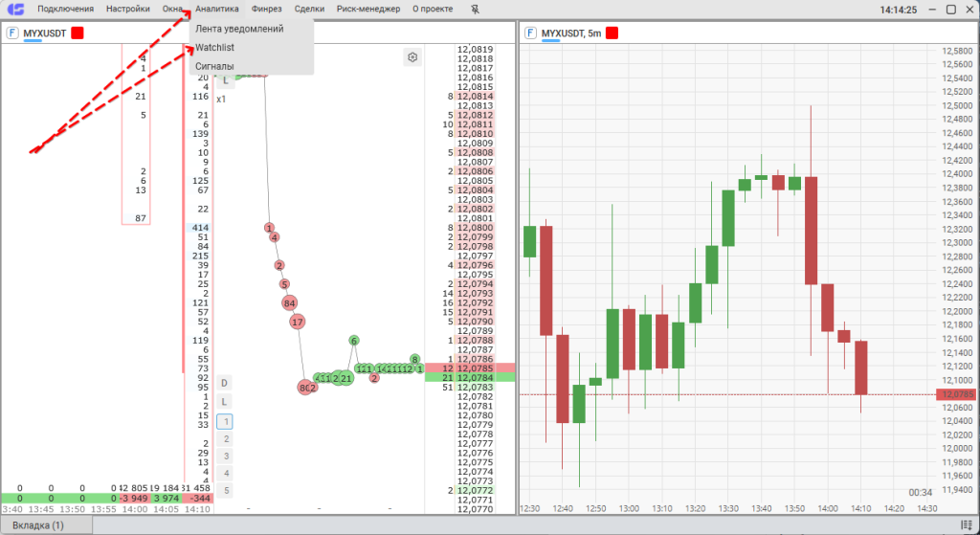The width and height of the screenshot is (980, 535).
Task: Click the D button in the order book
Action: (x=224, y=383)
